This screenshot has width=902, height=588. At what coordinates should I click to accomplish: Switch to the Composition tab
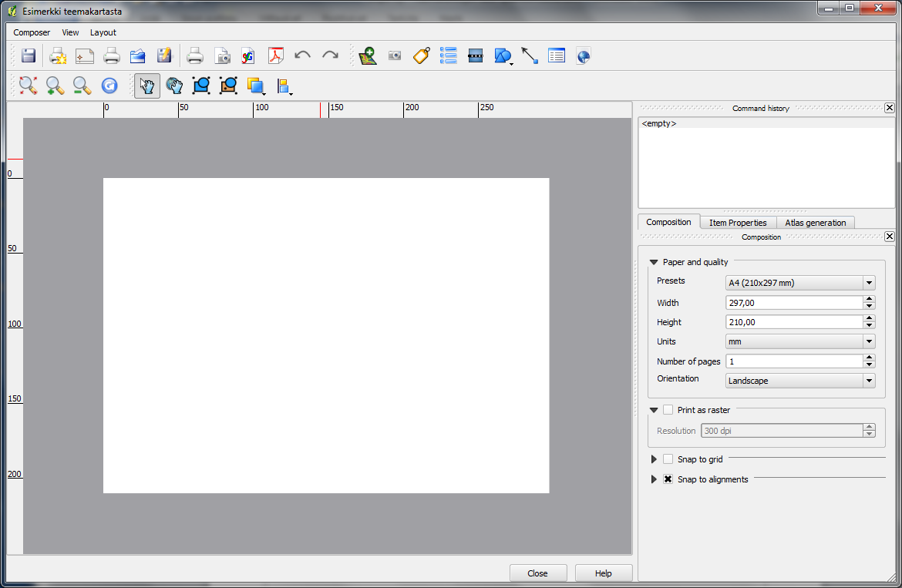point(668,222)
